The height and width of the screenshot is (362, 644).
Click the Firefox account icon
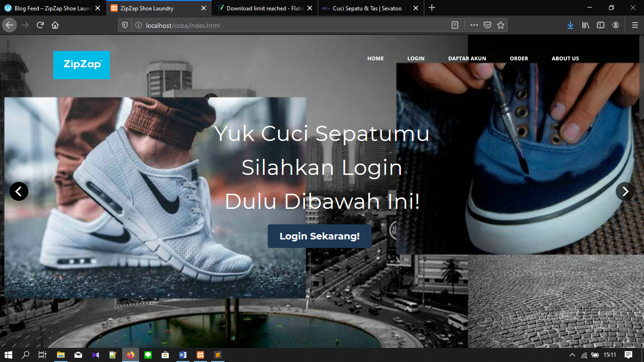point(615,25)
